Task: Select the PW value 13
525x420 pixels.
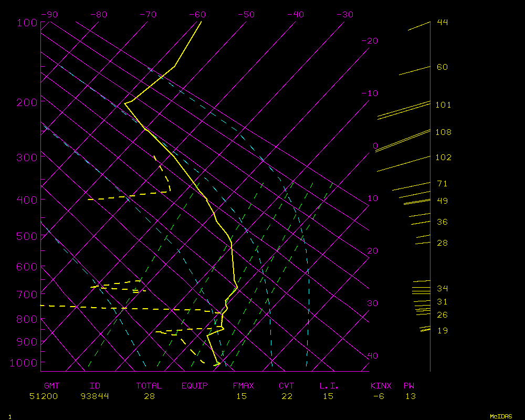Action: (410, 396)
